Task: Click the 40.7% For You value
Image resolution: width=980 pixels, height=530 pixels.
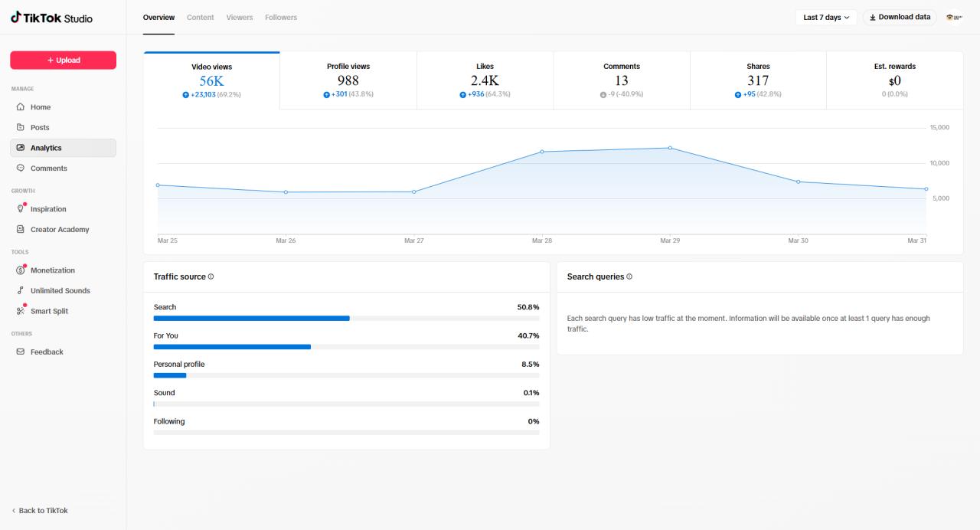Action: [x=528, y=335]
